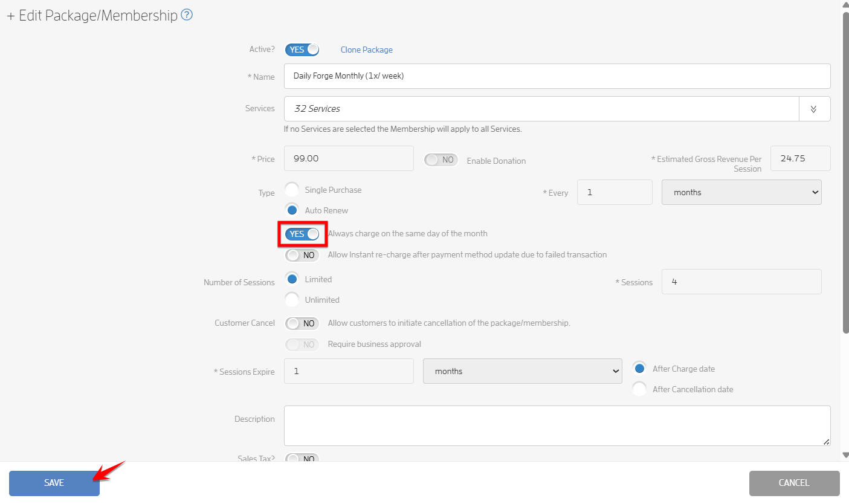Select After Charge date radio button
This screenshot has width=849, height=504.
point(639,369)
